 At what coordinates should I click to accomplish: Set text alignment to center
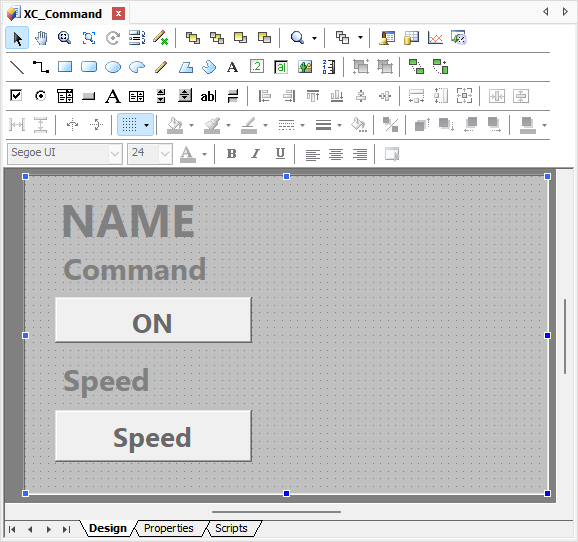click(x=336, y=154)
